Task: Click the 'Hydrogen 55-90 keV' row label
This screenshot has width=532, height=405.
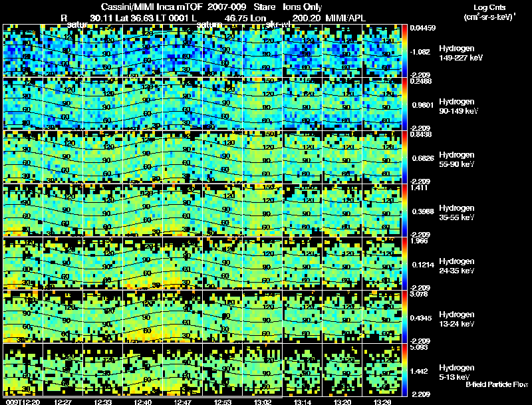Action: 457,160
